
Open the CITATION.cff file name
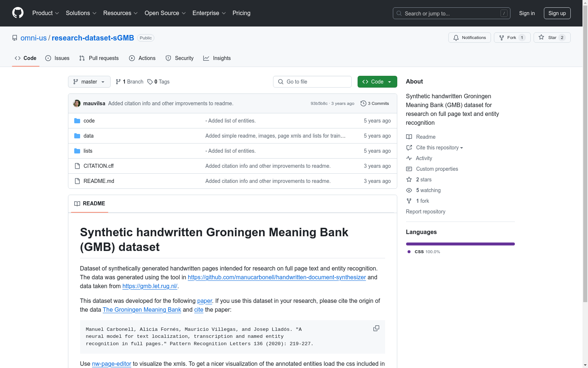click(x=98, y=166)
